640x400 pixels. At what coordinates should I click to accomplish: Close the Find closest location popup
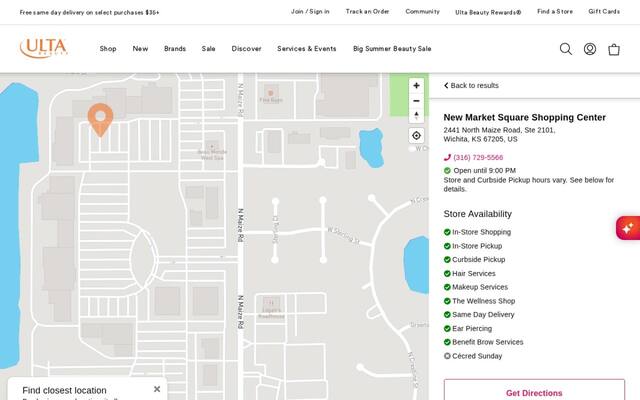(157, 389)
